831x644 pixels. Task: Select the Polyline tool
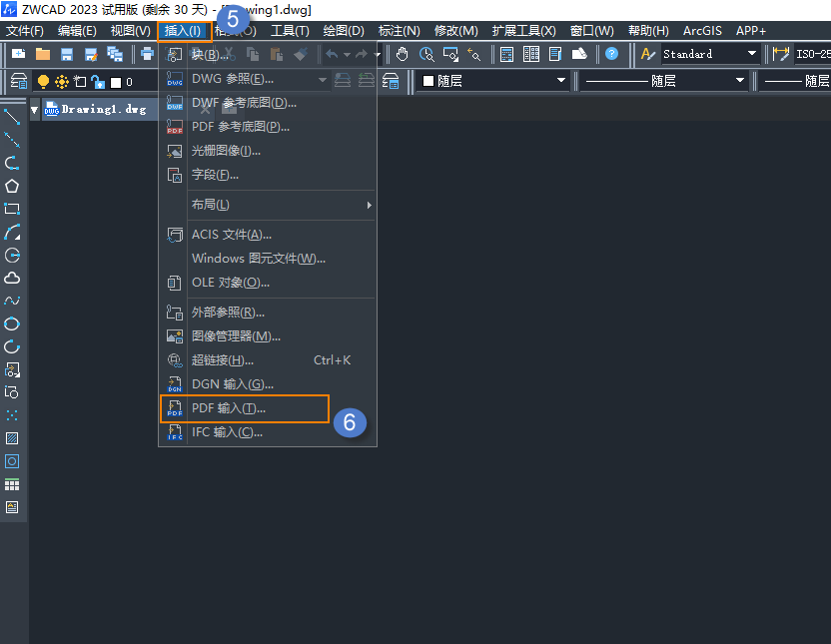coord(12,163)
